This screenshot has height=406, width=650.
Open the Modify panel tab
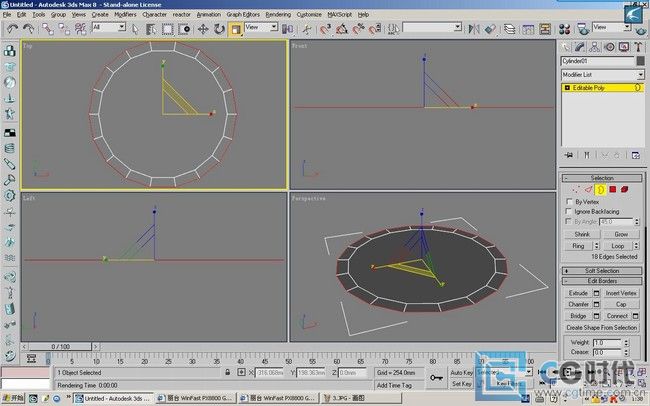tap(580, 47)
